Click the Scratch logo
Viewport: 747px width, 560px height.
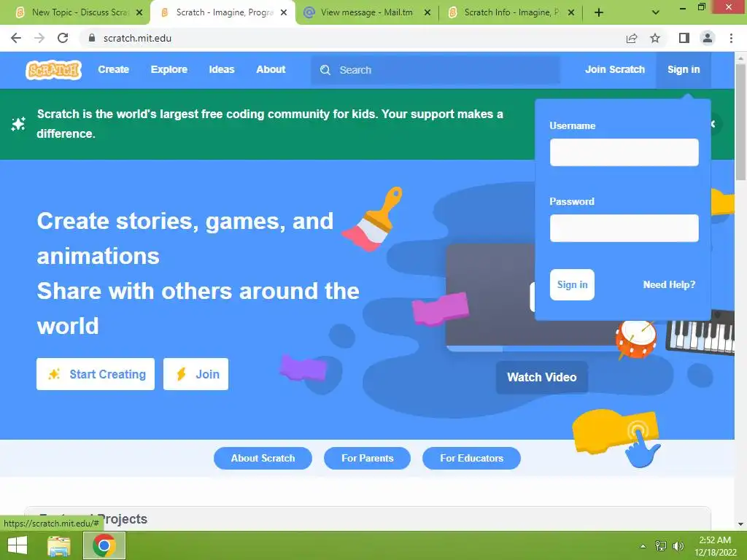coord(53,70)
